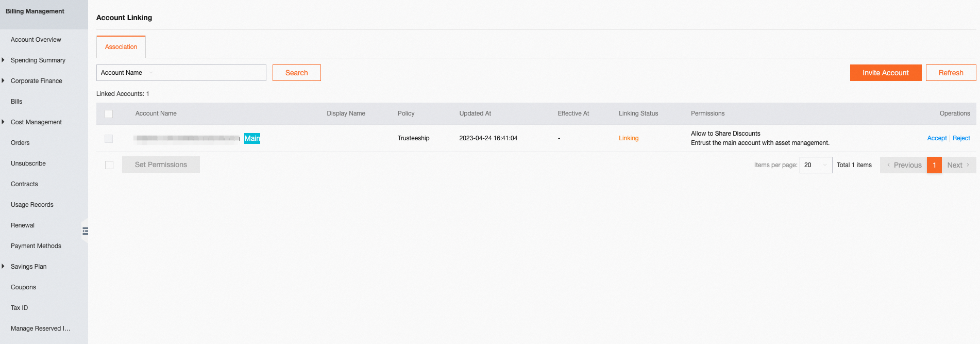Open Unsubscribe in the sidebar
Image resolution: width=980 pixels, height=344 pixels.
pos(28,163)
